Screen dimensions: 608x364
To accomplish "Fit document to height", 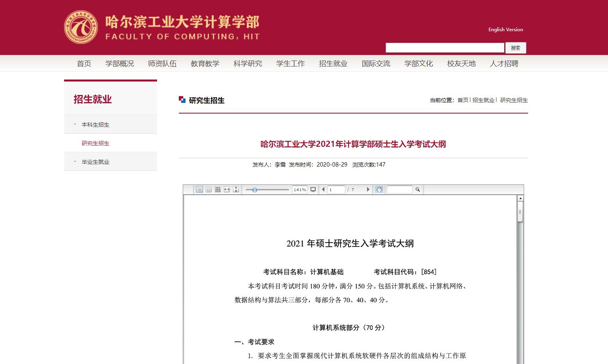I will pyautogui.click(x=236, y=190).
